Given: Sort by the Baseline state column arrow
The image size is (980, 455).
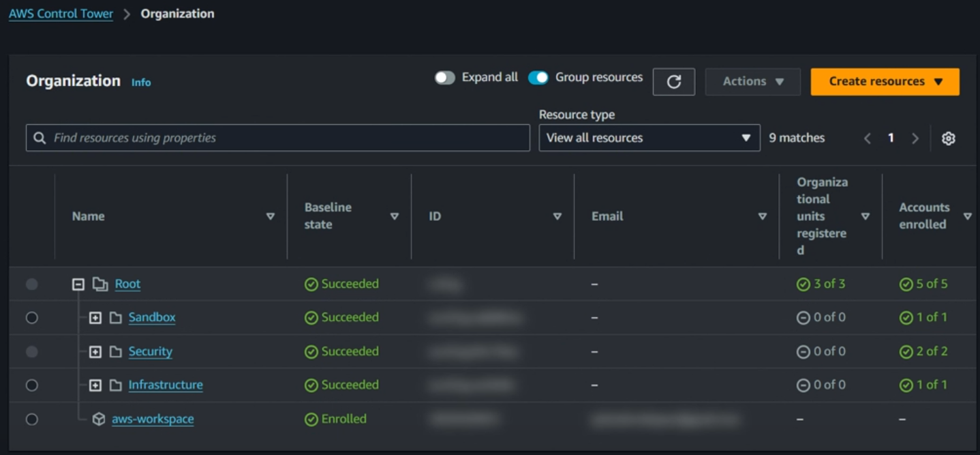Looking at the screenshot, I should click(x=395, y=216).
